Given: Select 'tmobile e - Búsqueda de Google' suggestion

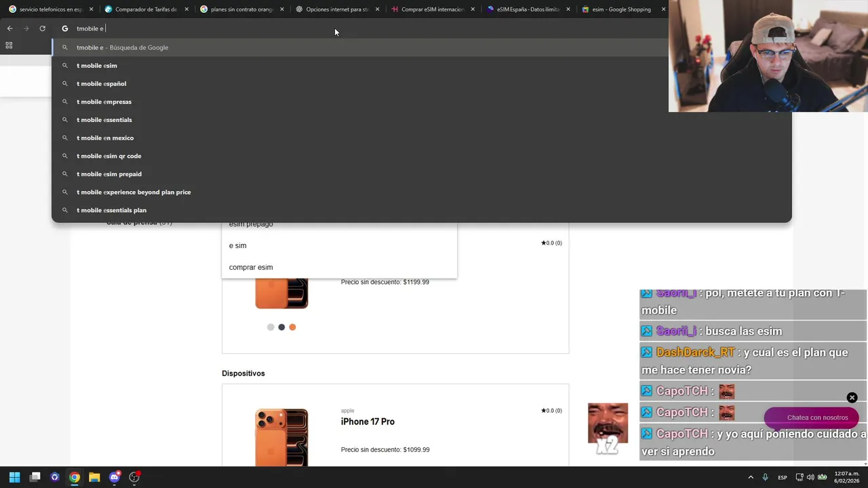Looking at the screenshot, I should tap(360, 47).
